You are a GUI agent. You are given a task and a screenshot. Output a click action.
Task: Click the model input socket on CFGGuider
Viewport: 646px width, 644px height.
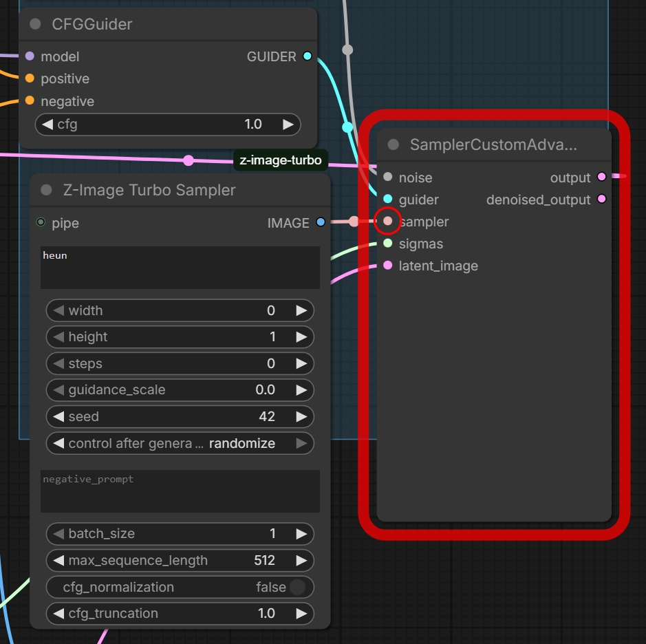pos(30,56)
